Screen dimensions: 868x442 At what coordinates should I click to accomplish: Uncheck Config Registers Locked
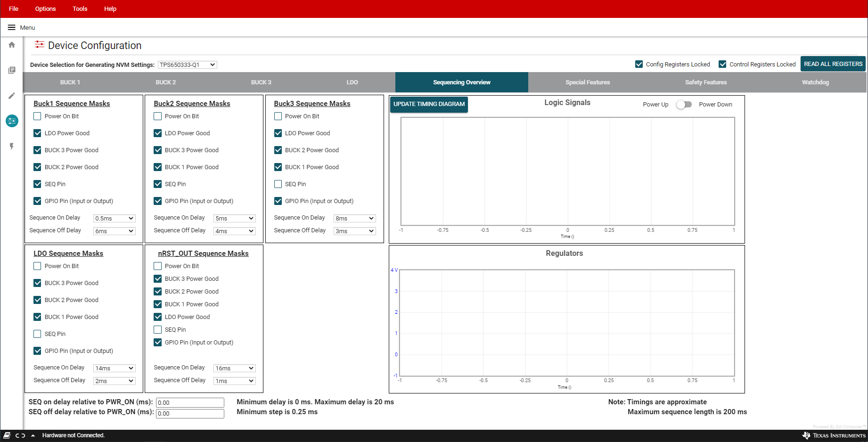pyautogui.click(x=639, y=64)
